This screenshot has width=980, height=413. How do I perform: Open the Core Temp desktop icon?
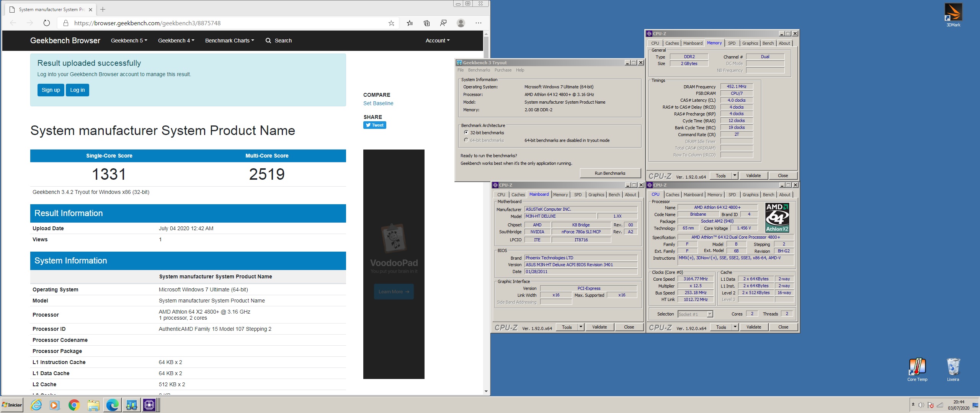point(917,370)
